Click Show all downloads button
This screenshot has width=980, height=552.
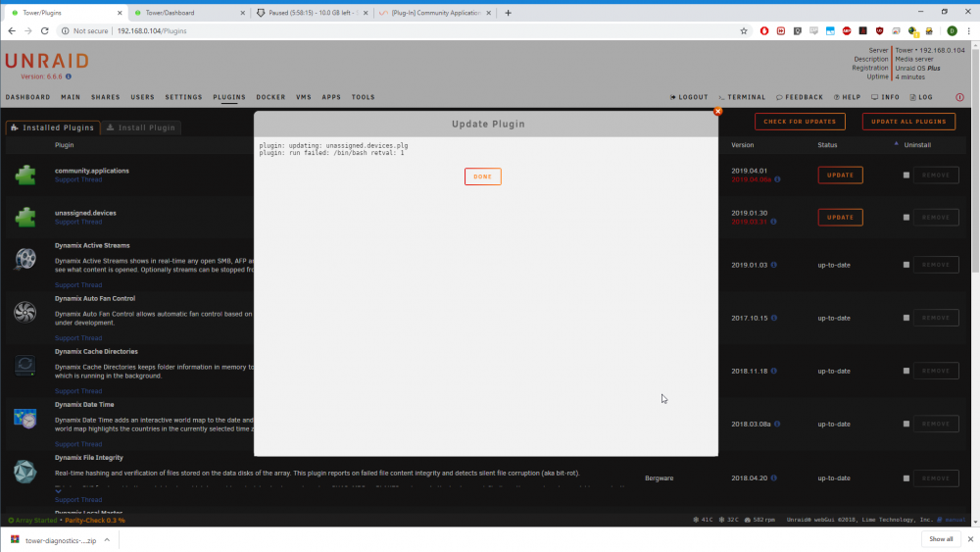click(x=941, y=539)
